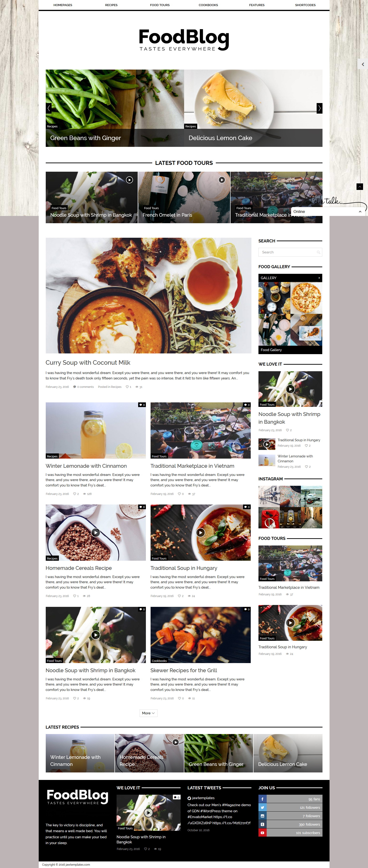
Task: Advance the slider with the right arrow
Action: (319, 108)
